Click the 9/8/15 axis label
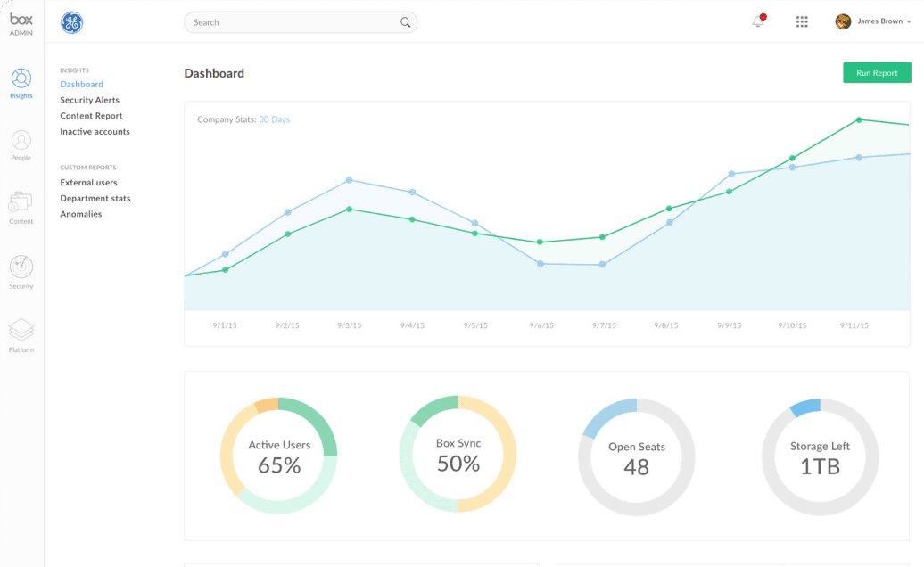This screenshot has height=567, width=924. tap(666, 325)
